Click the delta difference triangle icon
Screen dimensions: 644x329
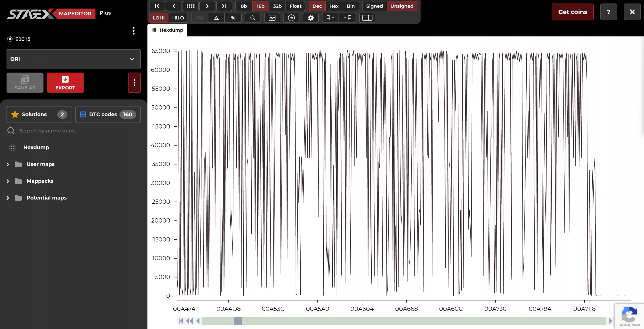pos(216,18)
